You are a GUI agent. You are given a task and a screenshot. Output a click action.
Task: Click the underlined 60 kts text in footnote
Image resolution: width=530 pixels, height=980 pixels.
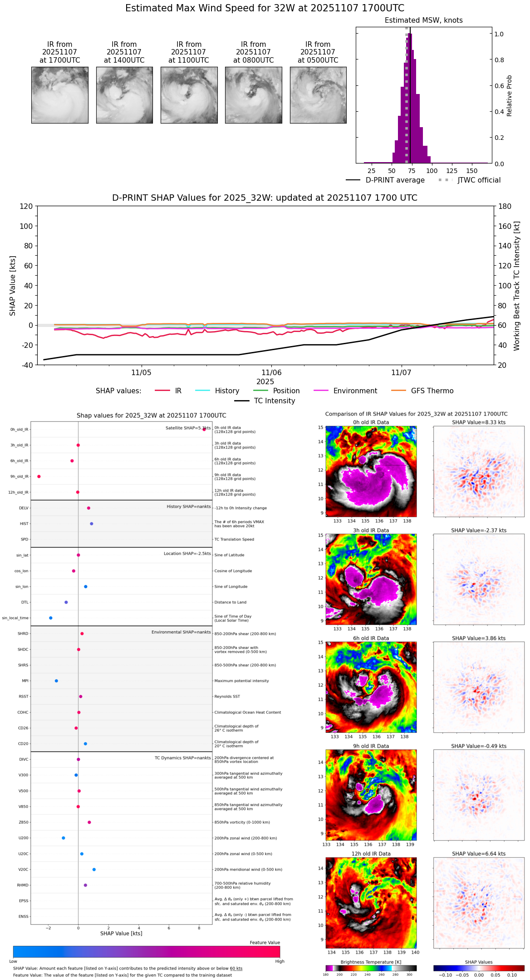tap(236, 969)
